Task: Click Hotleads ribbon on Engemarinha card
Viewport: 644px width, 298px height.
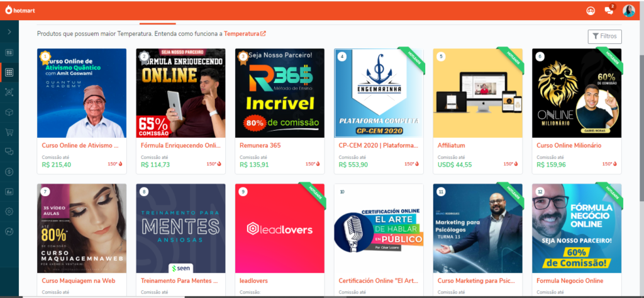Action: pos(412,60)
